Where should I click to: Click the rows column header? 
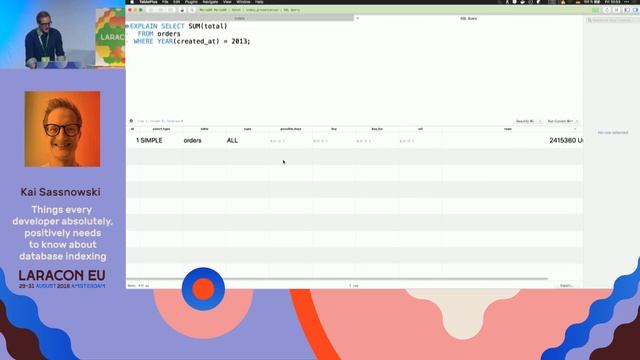tap(507, 129)
